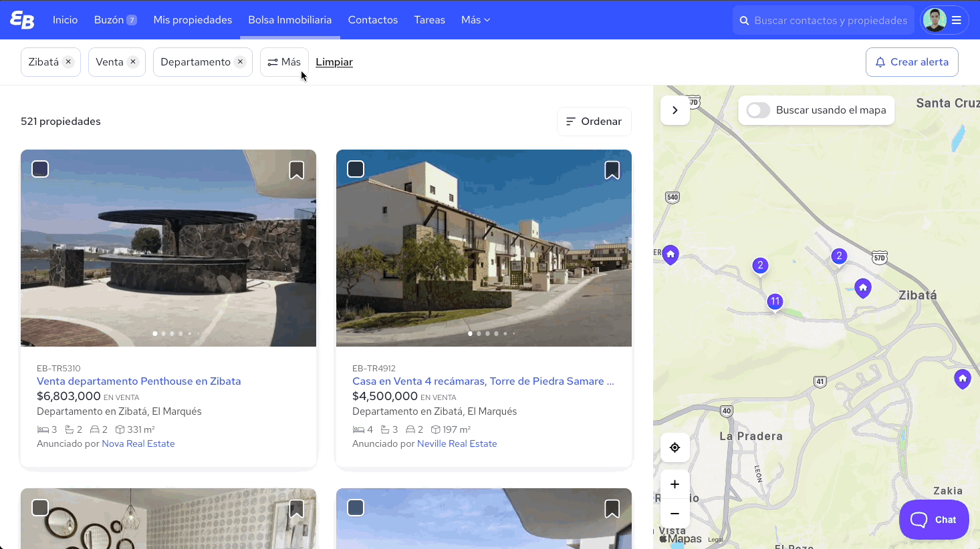
Task: Click the $6,803,000 price text
Action: [69, 396]
